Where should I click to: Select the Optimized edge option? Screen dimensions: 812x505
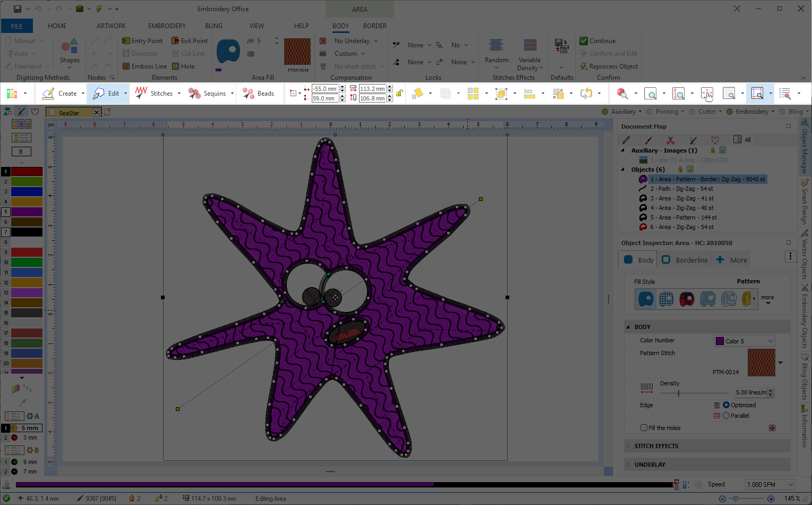(726, 405)
